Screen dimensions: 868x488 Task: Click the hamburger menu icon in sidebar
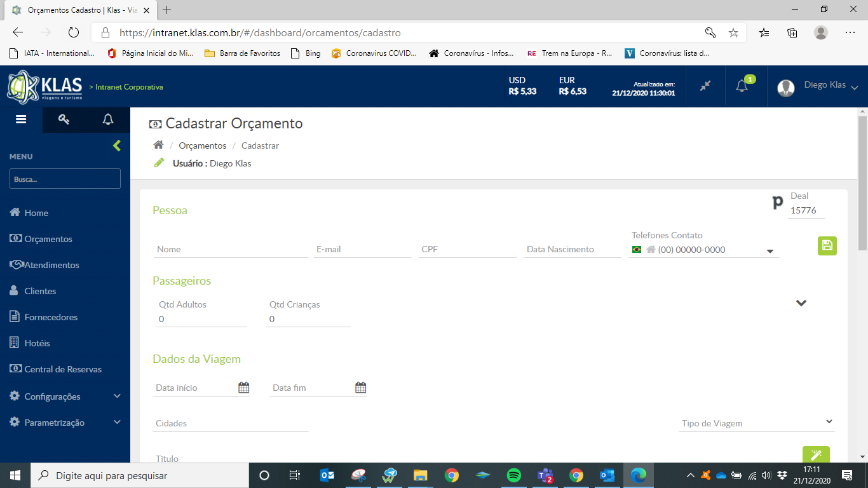pos(21,119)
